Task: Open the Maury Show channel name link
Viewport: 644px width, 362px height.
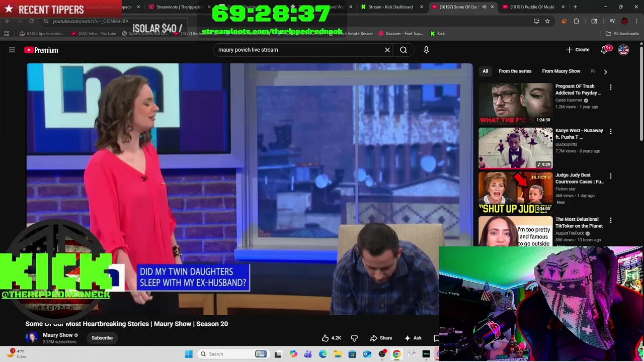Action: 57,335
